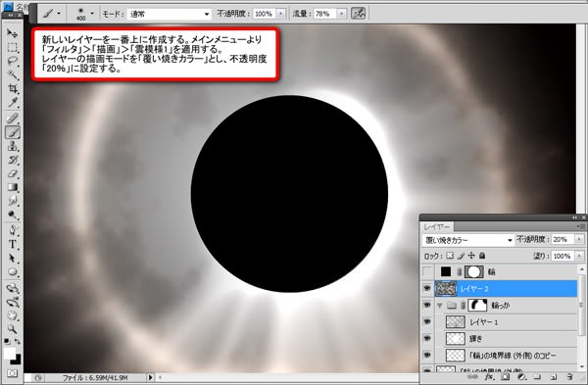Select the Crop tool

pos(13,89)
